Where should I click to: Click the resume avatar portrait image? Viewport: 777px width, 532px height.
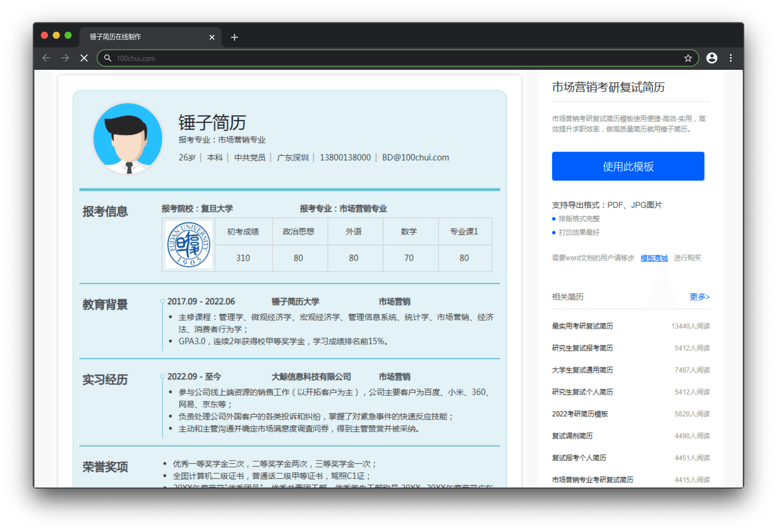pos(128,138)
